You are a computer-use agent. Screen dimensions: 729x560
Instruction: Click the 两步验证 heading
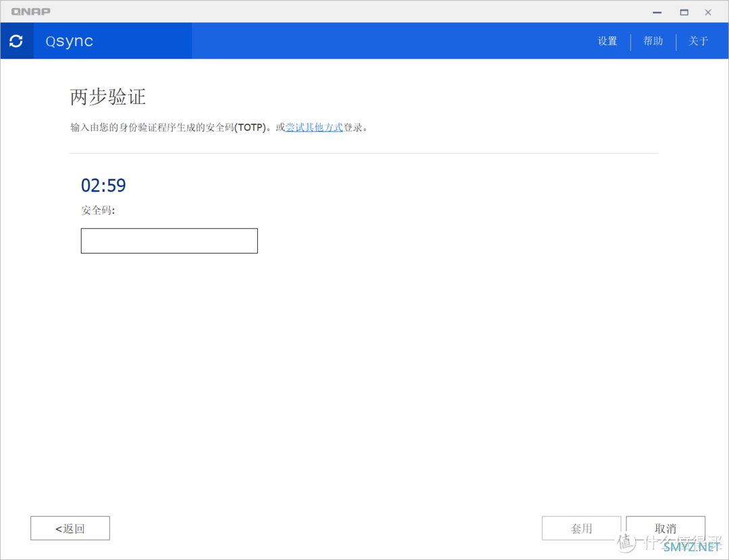click(108, 97)
